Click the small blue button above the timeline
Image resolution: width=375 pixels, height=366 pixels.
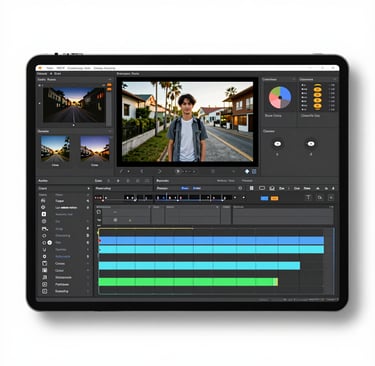click(264, 198)
